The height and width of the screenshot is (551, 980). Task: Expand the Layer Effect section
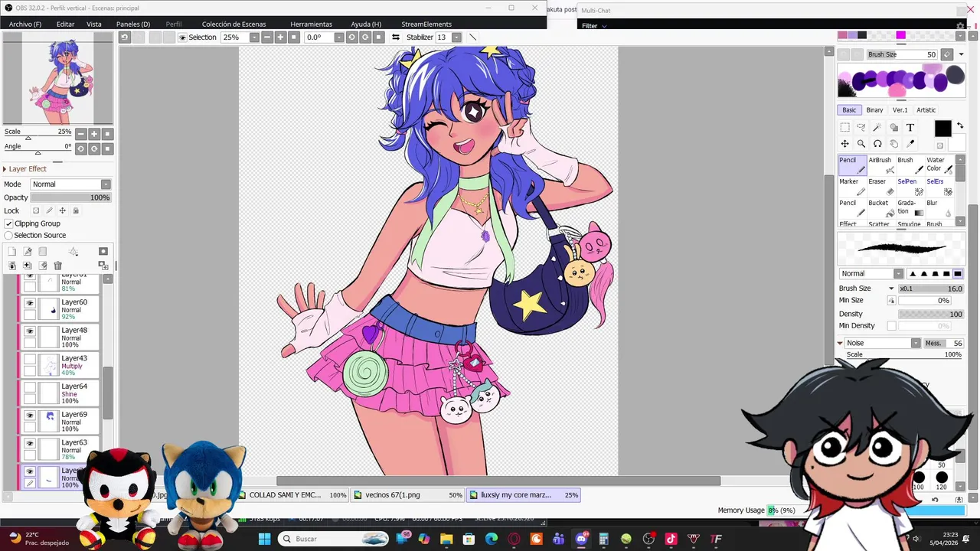5,169
